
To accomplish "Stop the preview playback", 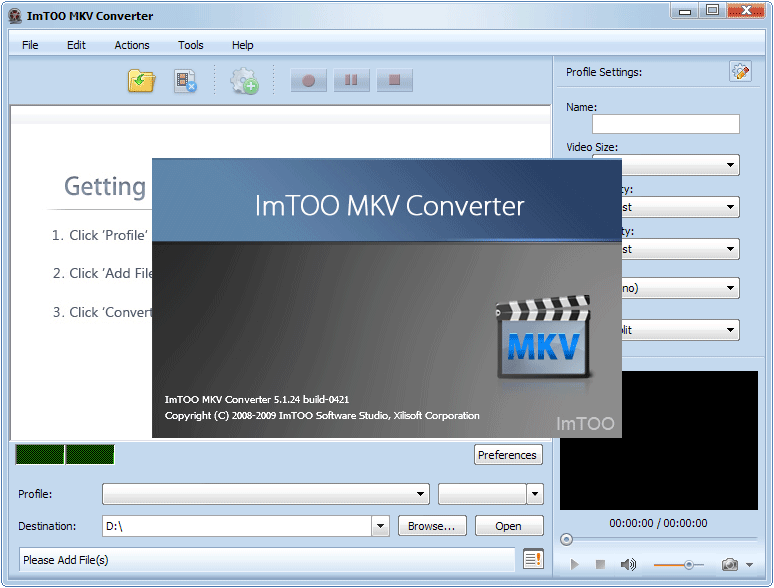I will point(600,564).
